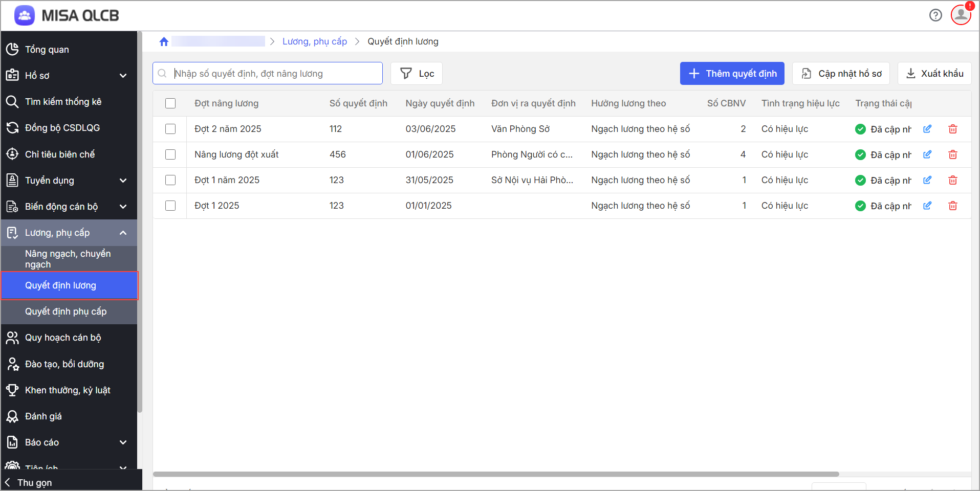
Task: Delete the Nâng lương đột xuất row
Action: pos(952,154)
